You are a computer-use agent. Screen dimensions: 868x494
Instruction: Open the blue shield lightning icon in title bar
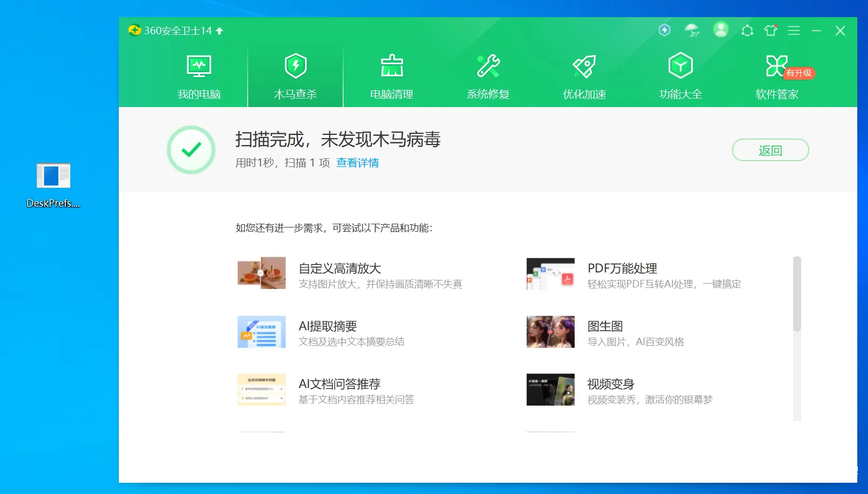[665, 30]
